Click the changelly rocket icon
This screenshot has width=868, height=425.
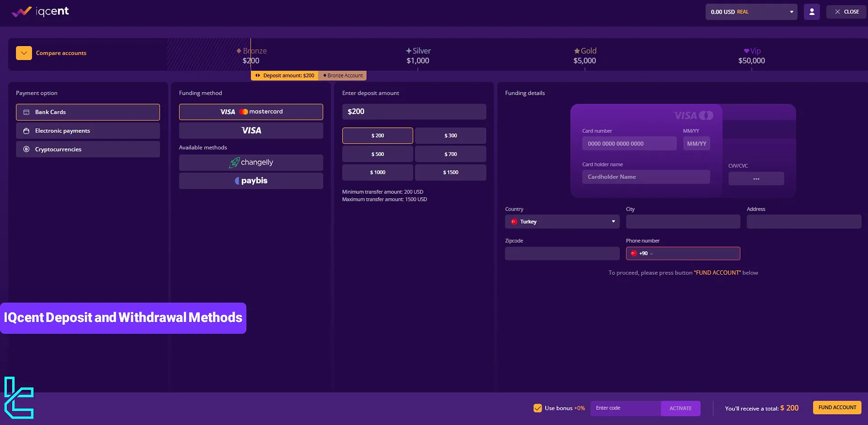pos(234,163)
